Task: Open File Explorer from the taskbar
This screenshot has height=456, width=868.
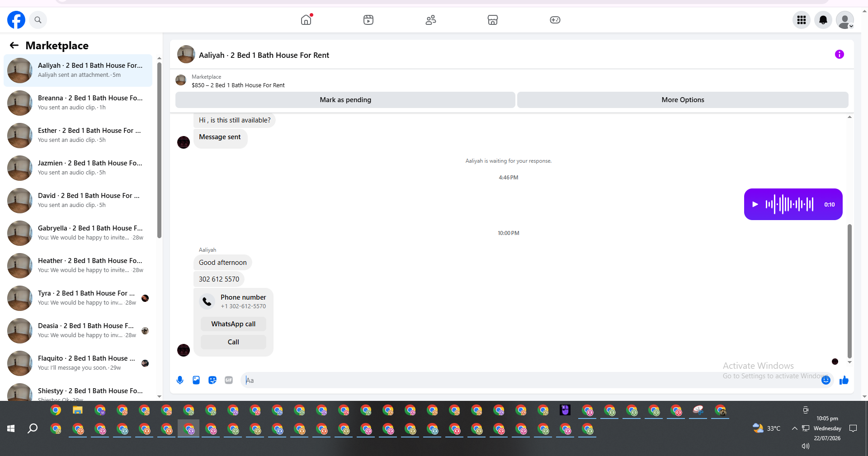Action: coord(78,410)
